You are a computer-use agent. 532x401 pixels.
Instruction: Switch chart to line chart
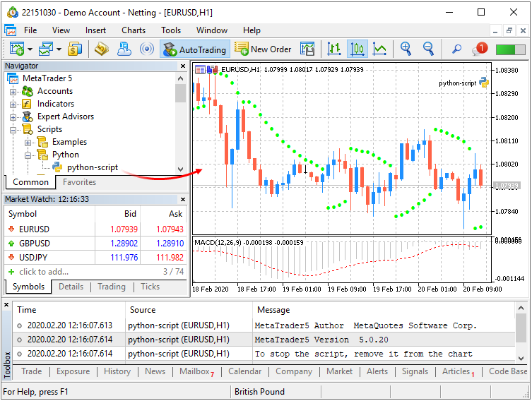click(379, 49)
